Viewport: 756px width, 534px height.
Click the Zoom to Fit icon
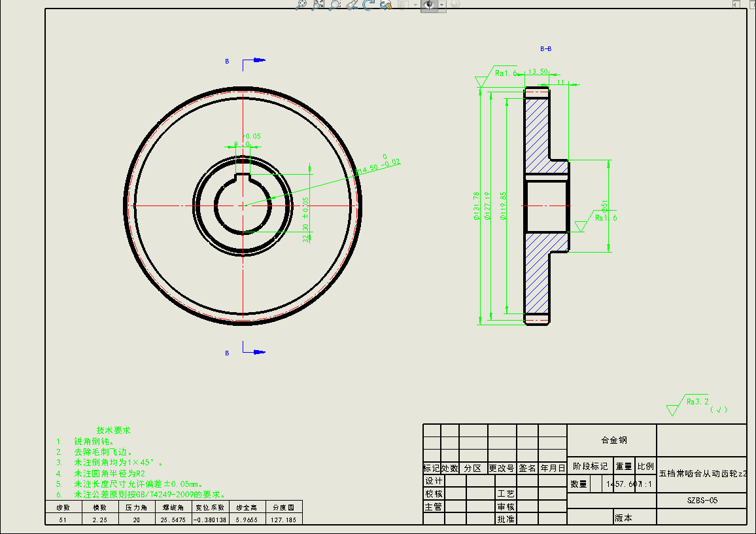click(x=301, y=4)
